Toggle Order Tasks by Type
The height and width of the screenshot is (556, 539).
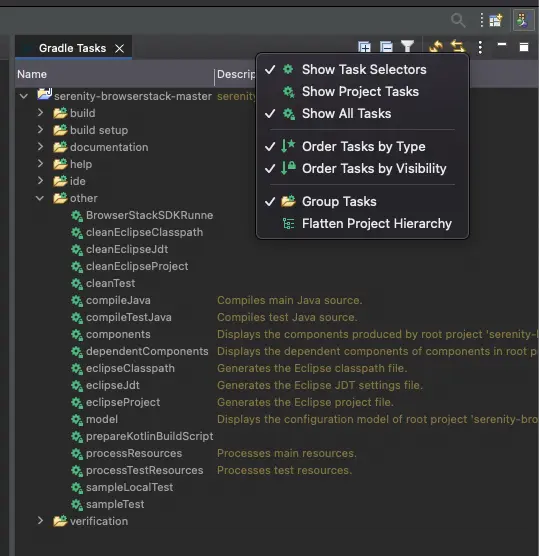[362, 146]
